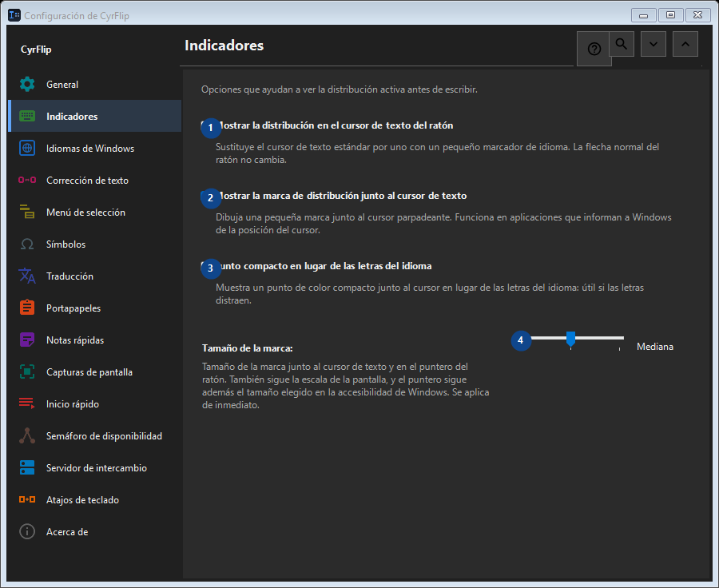Click the Traducción translate icon
Image resolution: width=719 pixels, height=588 pixels.
[27, 276]
